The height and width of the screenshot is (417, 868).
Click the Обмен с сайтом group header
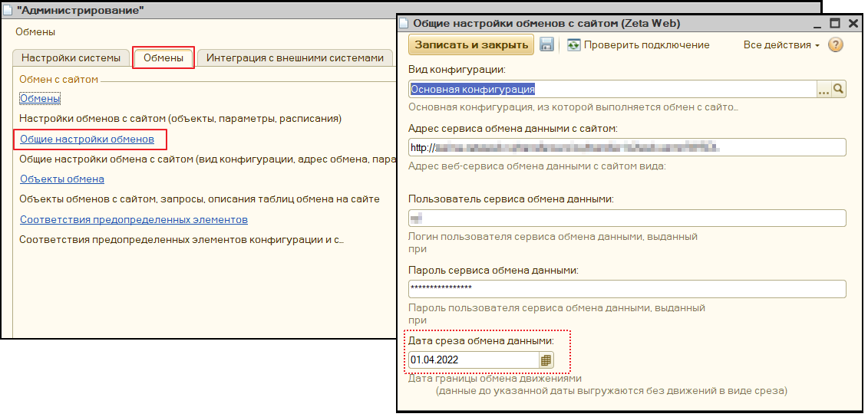[x=58, y=79]
